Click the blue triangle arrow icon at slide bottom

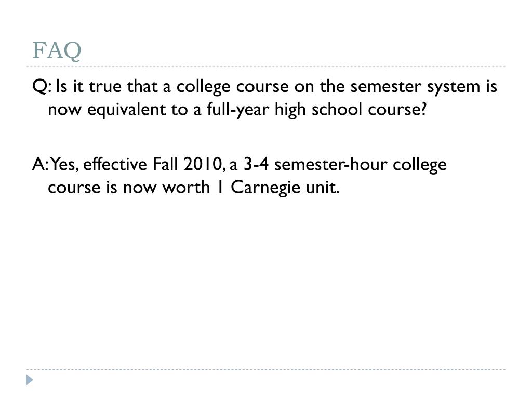click(x=30, y=380)
